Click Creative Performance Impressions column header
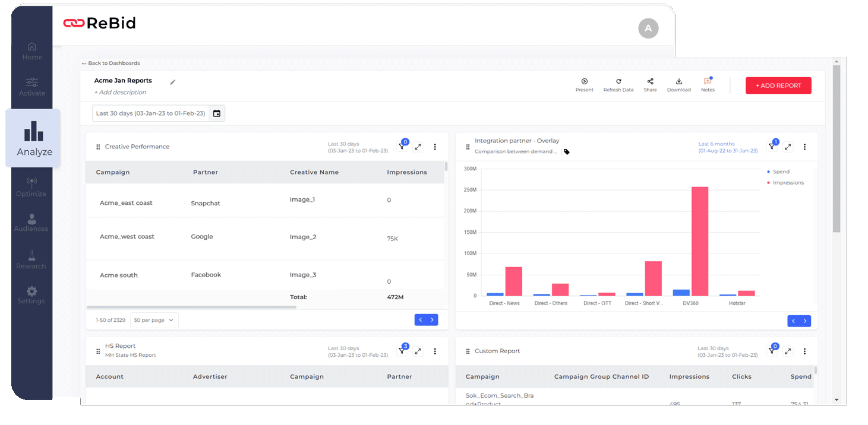Image resolution: width=868 pixels, height=425 pixels. click(407, 172)
